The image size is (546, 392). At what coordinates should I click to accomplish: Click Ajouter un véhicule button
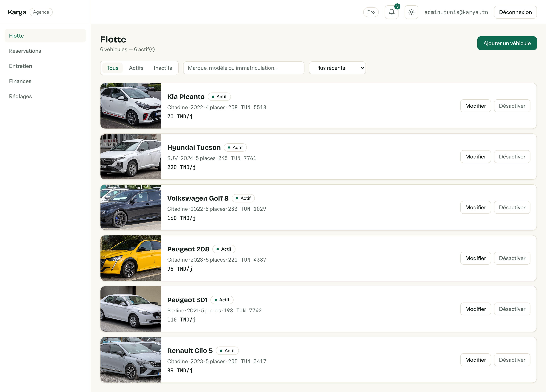(507, 43)
